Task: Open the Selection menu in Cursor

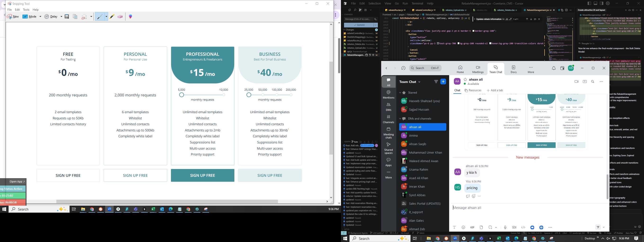Action: click(375, 4)
